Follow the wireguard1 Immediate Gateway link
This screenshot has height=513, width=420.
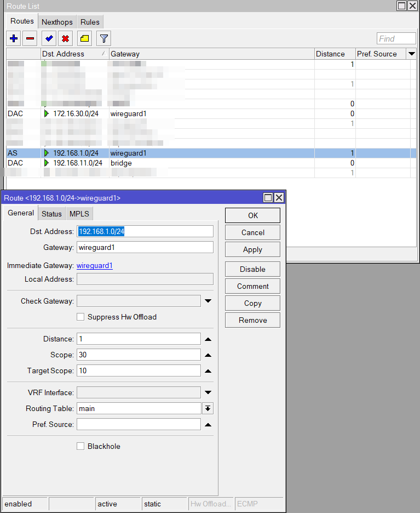[94, 266]
